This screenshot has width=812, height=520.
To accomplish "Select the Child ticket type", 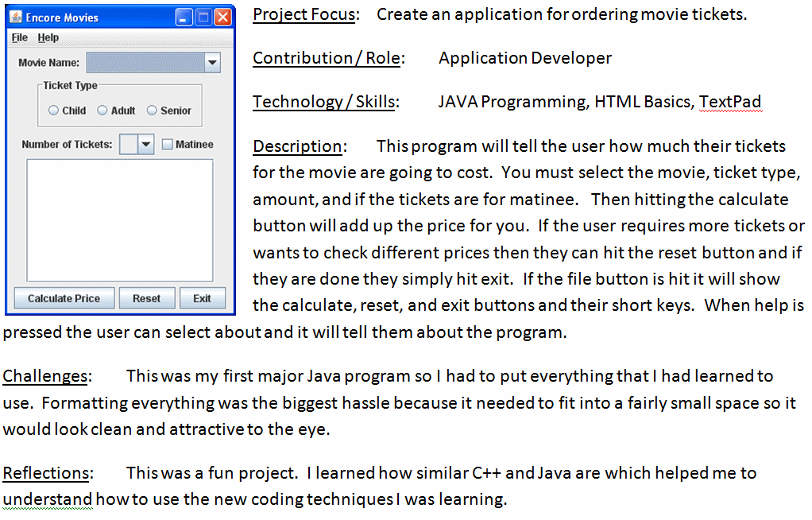I will (x=53, y=111).
